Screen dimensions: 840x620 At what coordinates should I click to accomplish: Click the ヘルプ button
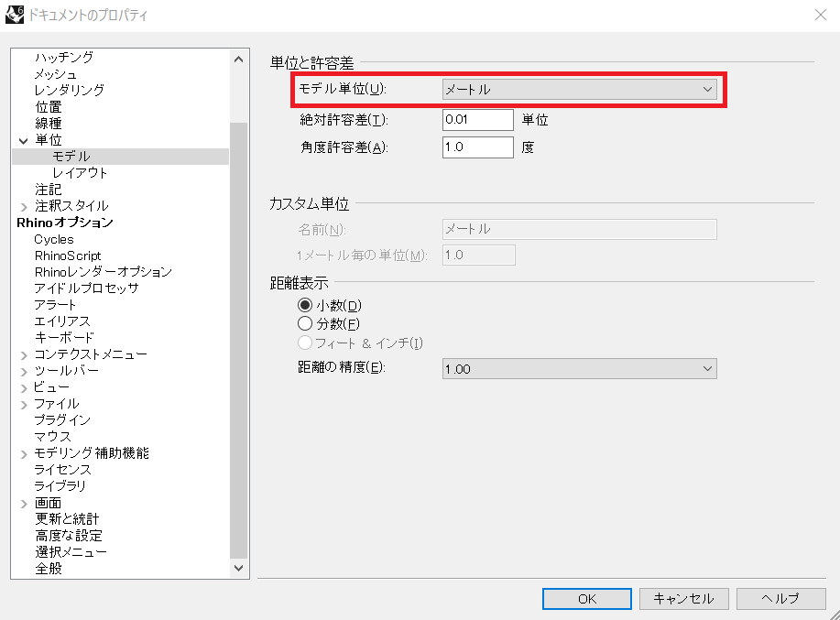pyautogui.click(x=780, y=599)
